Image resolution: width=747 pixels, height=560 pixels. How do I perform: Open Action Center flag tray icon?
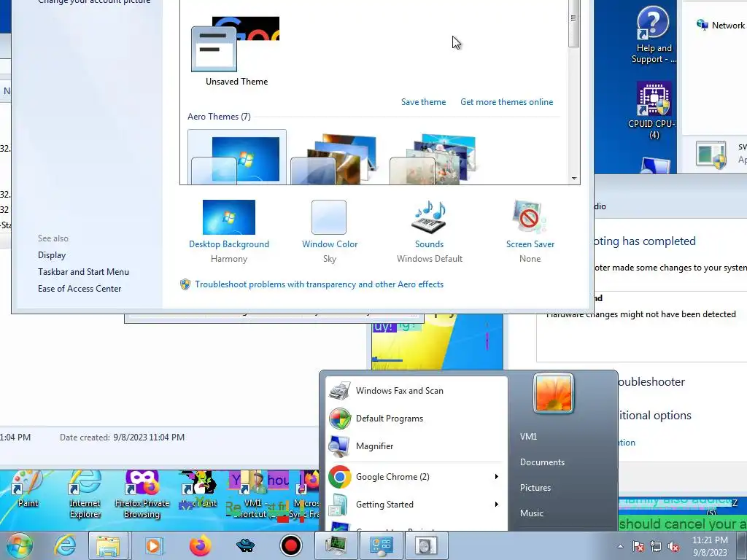pos(638,546)
